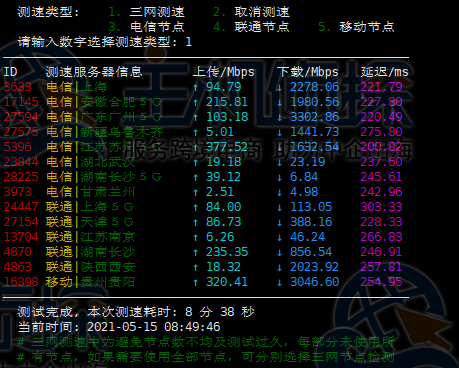Click download value 2278.06
The width and height of the screenshot is (459, 368).
[x=314, y=87]
